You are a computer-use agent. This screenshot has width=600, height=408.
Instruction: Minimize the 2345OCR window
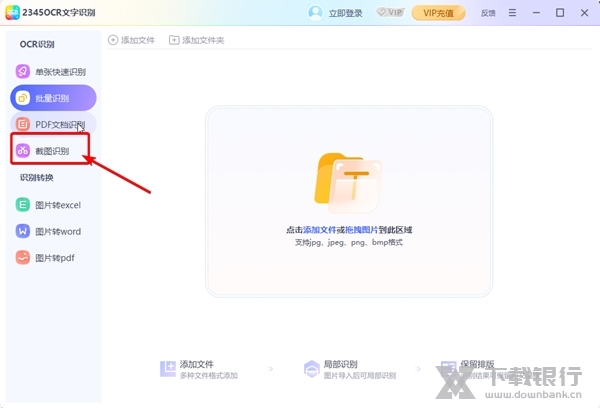point(536,13)
